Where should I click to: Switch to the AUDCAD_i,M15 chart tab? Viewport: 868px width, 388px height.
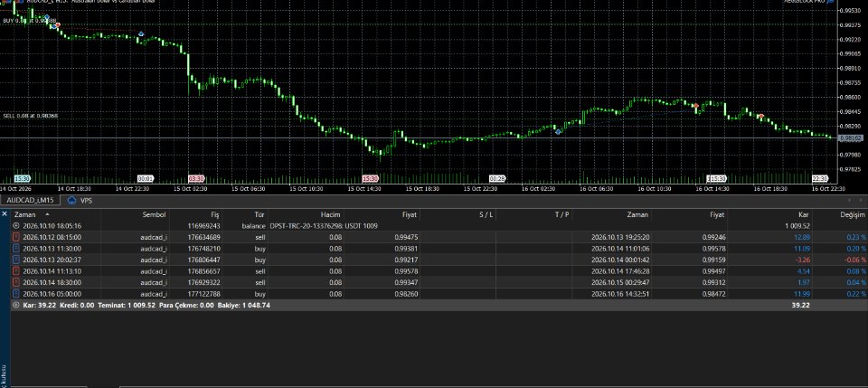click(x=31, y=201)
